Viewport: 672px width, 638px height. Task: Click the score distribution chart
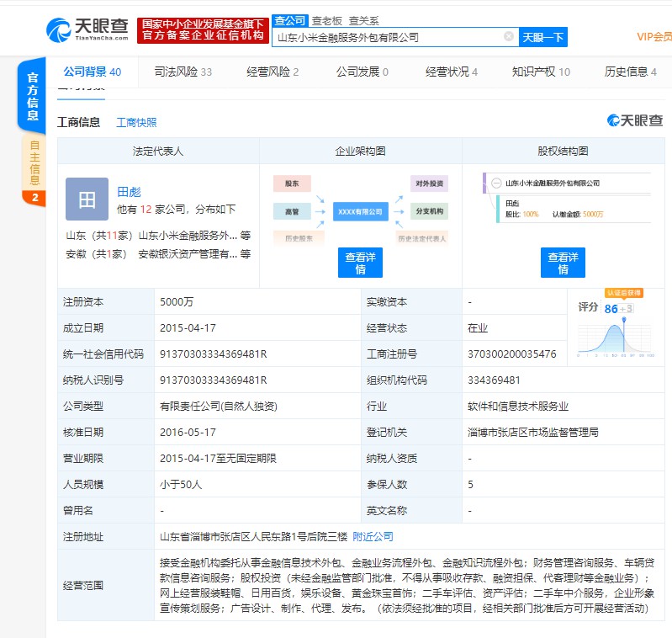pyautogui.click(x=615, y=338)
